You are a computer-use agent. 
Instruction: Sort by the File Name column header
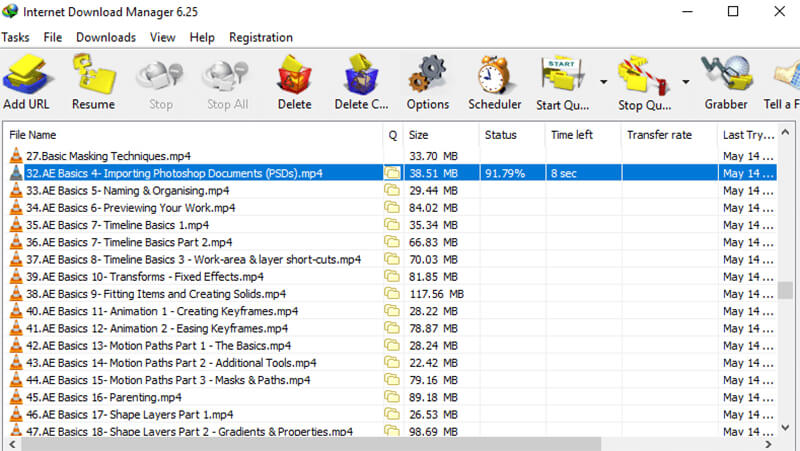pyautogui.click(x=194, y=135)
